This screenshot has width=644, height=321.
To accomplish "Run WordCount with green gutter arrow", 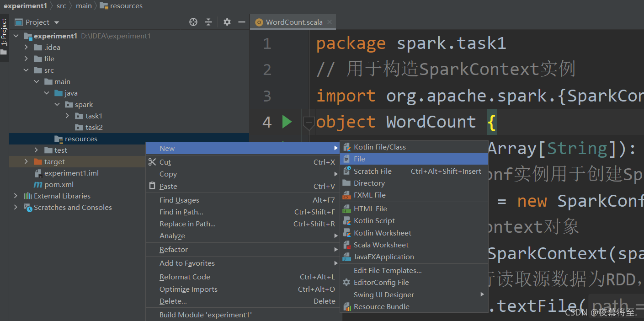I will click(x=287, y=122).
